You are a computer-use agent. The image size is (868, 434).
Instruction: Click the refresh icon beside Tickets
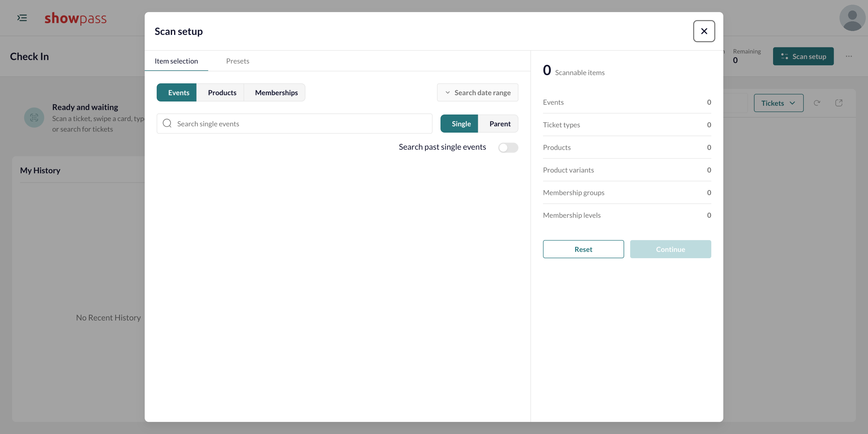pyautogui.click(x=817, y=103)
